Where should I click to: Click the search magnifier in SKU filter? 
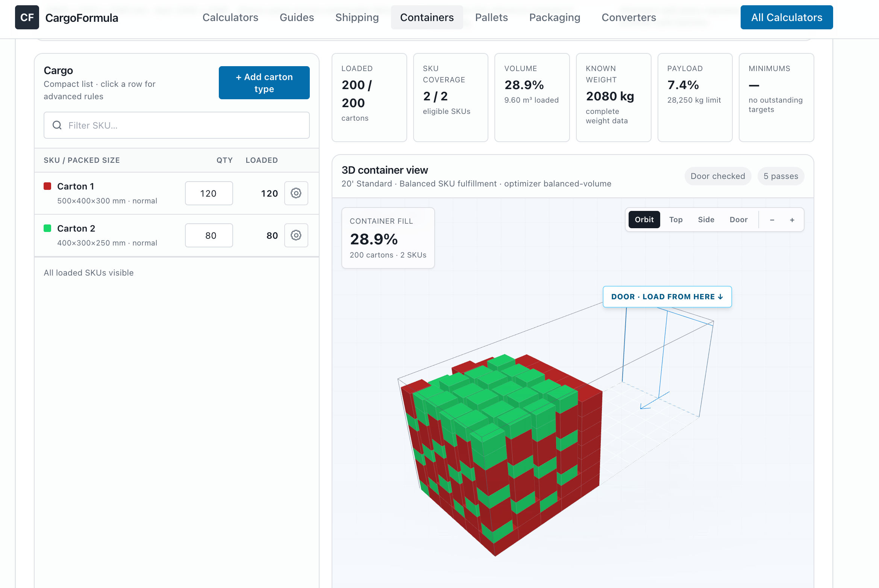click(57, 125)
